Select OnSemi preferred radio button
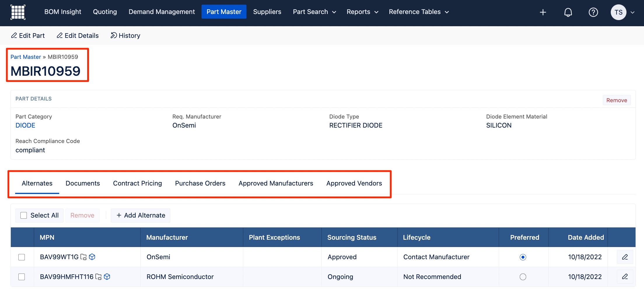Image resolution: width=644 pixels, height=293 pixels. (x=523, y=257)
